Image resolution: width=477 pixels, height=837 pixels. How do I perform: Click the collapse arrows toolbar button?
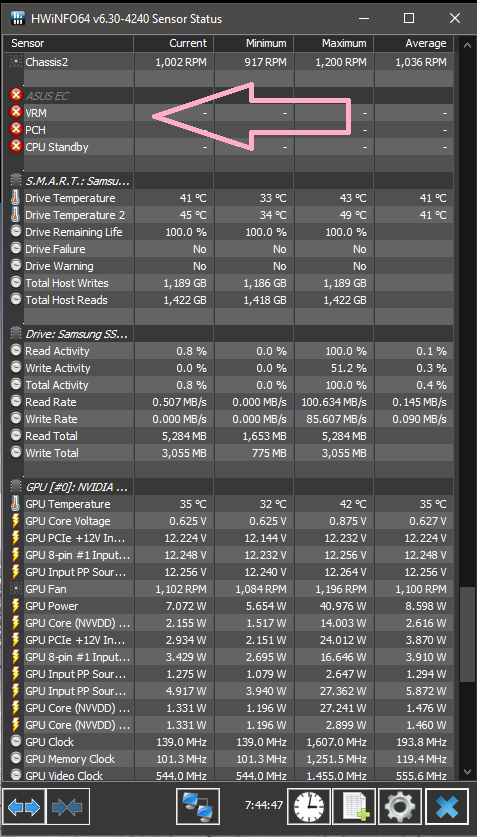pos(68,806)
